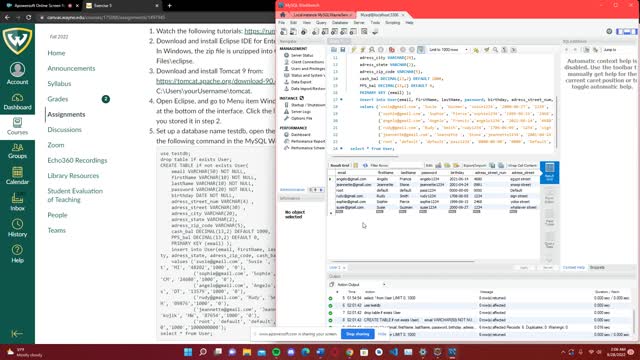The image size is (640, 360).
Task: Open Startup / Shutdown under Instance
Action: pos(308,105)
